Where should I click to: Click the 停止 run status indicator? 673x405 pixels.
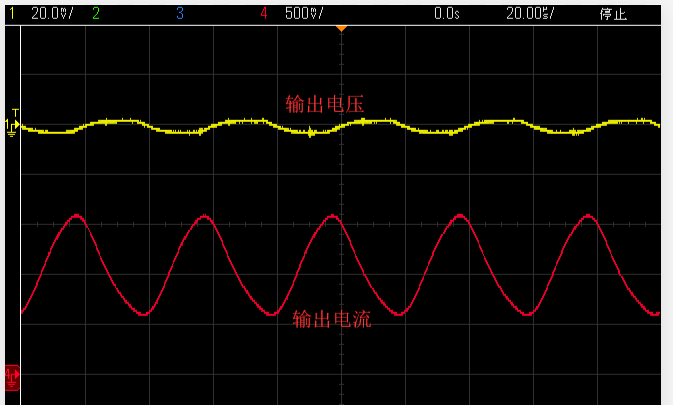pyautogui.click(x=612, y=14)
